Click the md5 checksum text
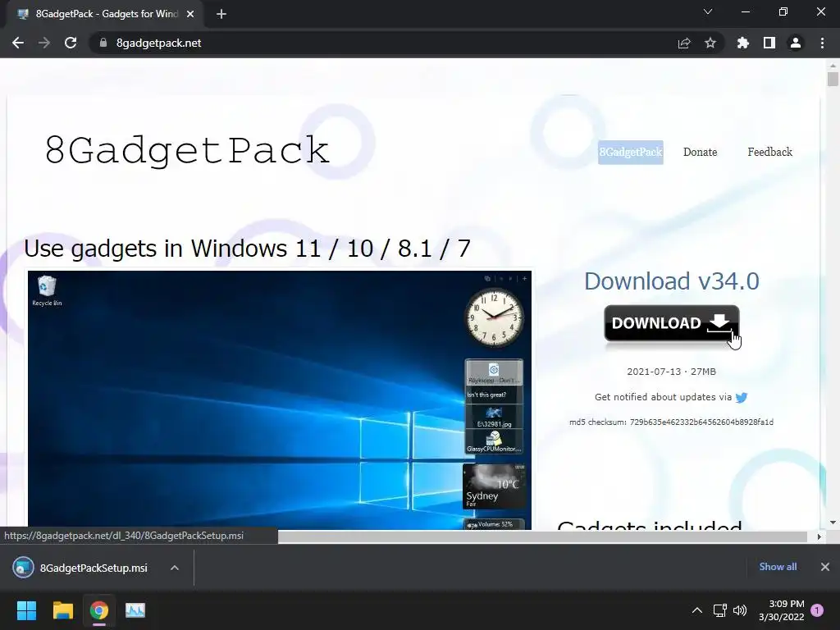The width and height of the screenshot is (840, 630). [x=671, y=422]
